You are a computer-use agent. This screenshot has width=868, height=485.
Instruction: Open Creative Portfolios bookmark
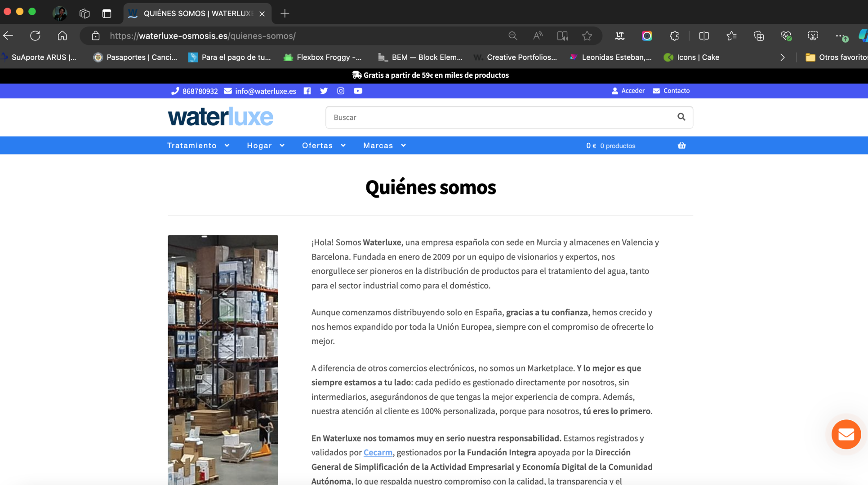click(x=515, y=57)
